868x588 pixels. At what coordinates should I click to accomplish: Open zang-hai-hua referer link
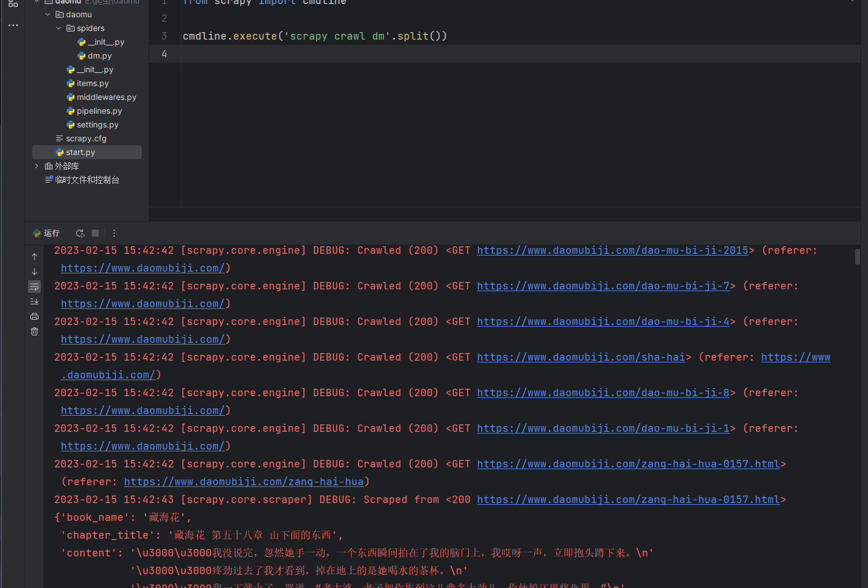(244, 482)
